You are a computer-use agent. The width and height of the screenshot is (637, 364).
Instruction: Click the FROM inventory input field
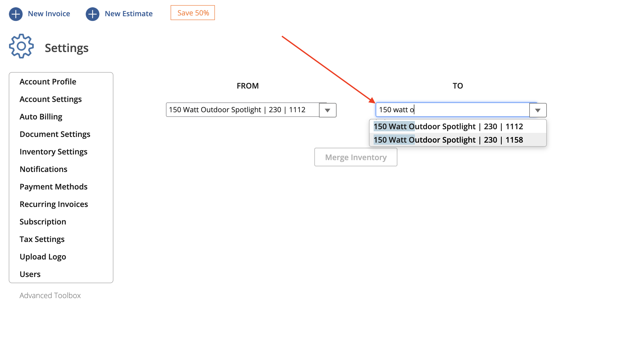242,110
